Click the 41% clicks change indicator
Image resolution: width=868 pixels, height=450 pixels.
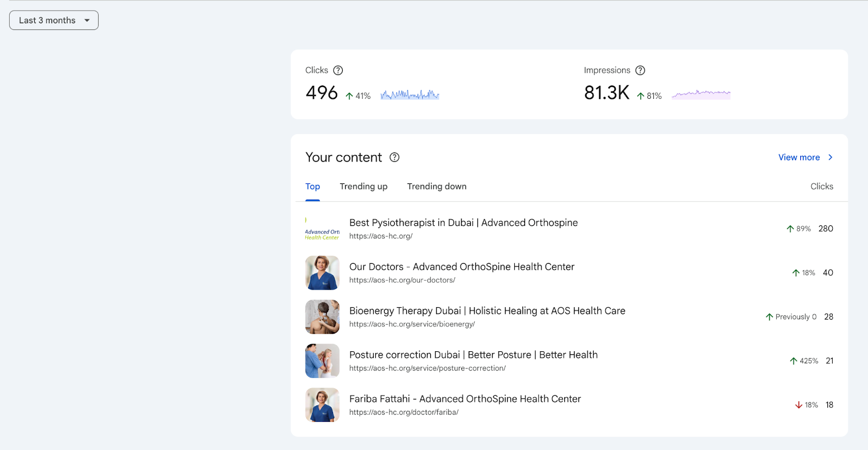coord(358,96)
